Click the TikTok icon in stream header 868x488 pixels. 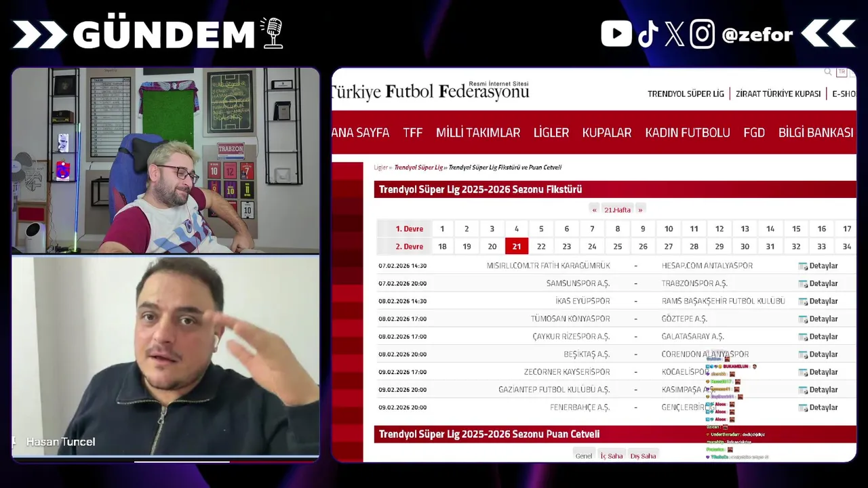tap(648, 34)
